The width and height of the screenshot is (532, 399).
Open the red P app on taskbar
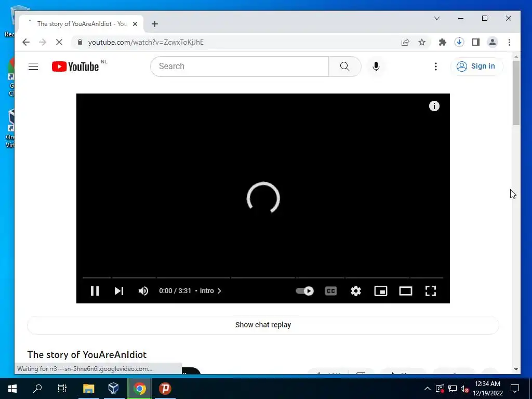tap(165, 389)
